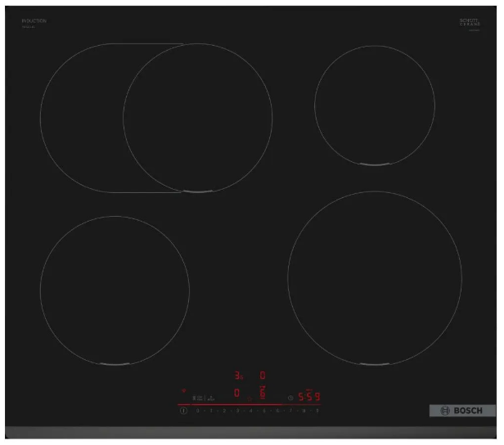Screen dimensions: 504x445
Task: Tap the red 5:59 timer display
Action: coord(308,397)
